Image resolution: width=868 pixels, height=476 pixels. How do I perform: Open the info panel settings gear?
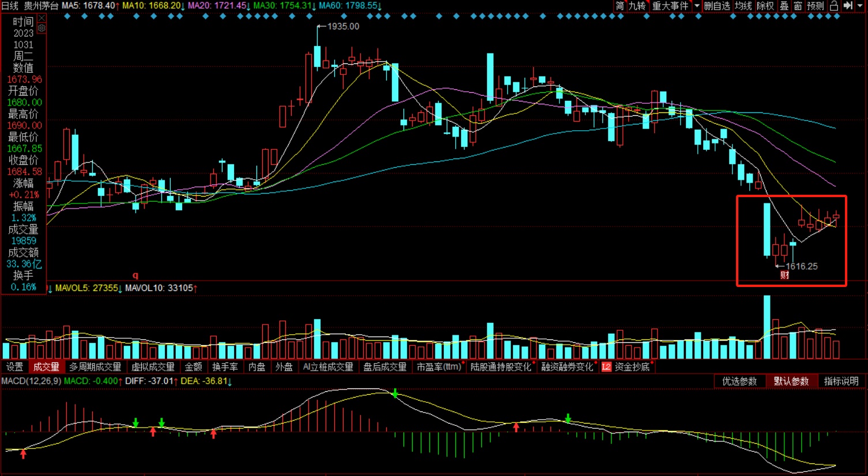(x=41, y=28)
